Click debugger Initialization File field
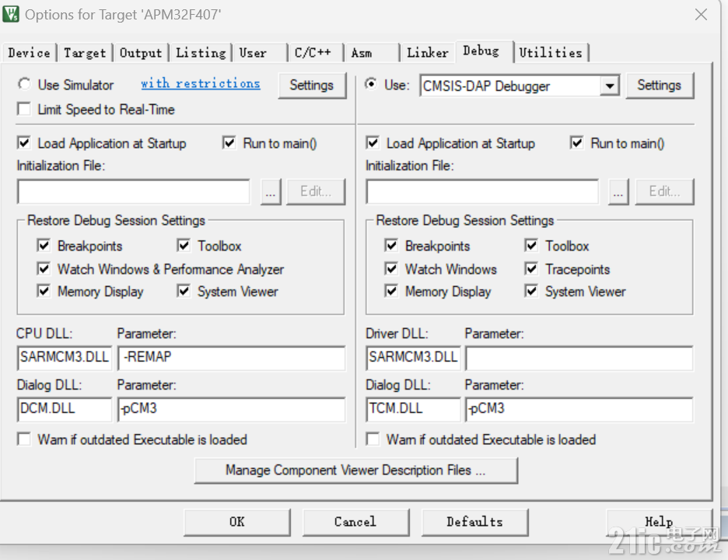Viewport: 728px width, 560px height. point(482,191)
